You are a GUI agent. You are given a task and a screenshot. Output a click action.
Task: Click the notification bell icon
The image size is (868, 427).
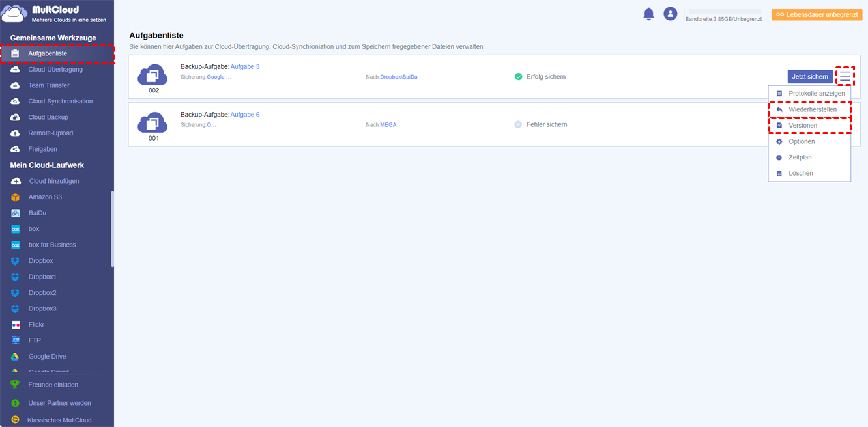(x=648, y=14)
